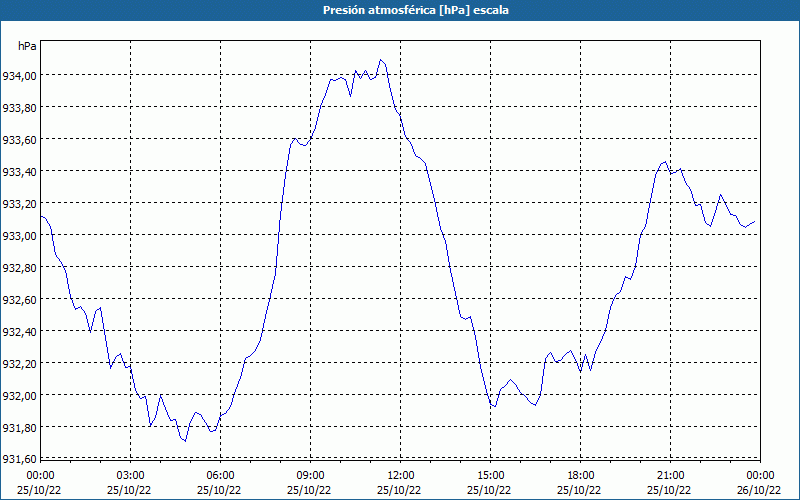Click the 21:00 time axis label
The height and width of the screenshot is (500, 800).
670,476
